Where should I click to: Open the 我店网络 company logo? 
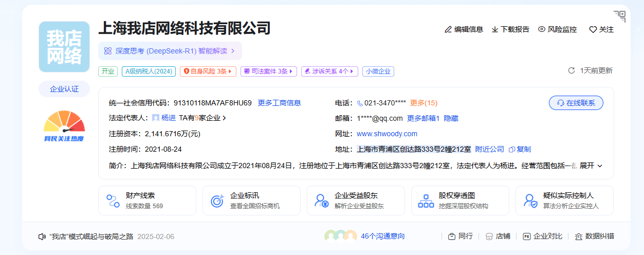click(64, 47)
